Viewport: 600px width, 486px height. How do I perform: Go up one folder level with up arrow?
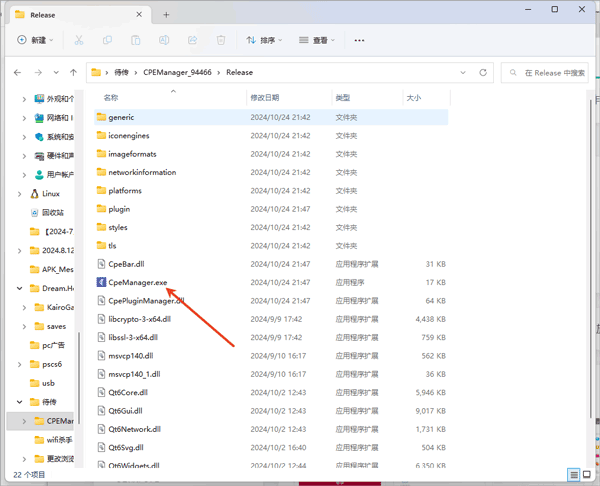[73, 73]
